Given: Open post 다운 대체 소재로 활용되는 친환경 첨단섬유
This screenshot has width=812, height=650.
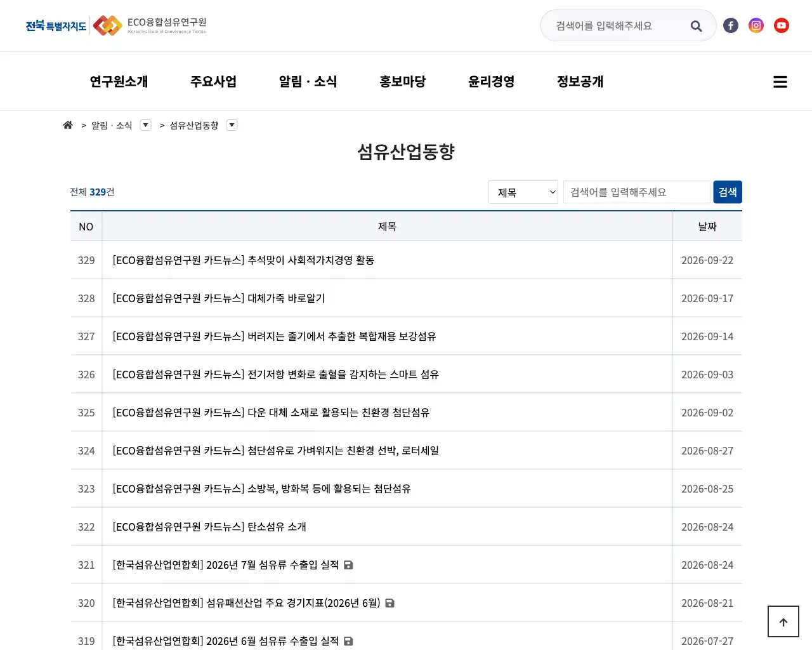Looking at the screenshot, I should point(272,413).
